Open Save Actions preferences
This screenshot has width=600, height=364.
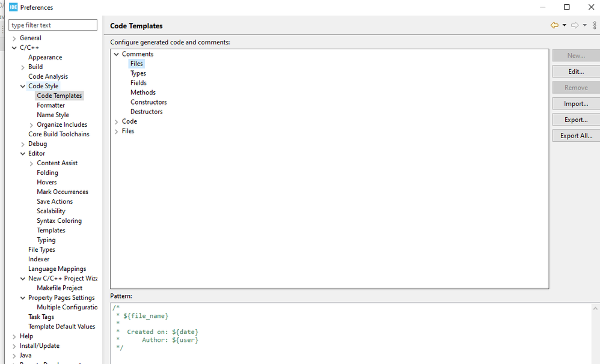coord(55,201)
